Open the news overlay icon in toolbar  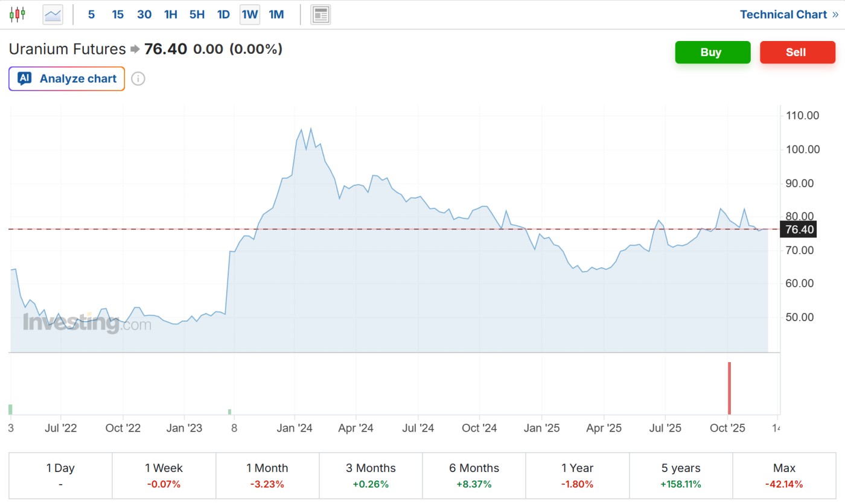coord(320,14)
